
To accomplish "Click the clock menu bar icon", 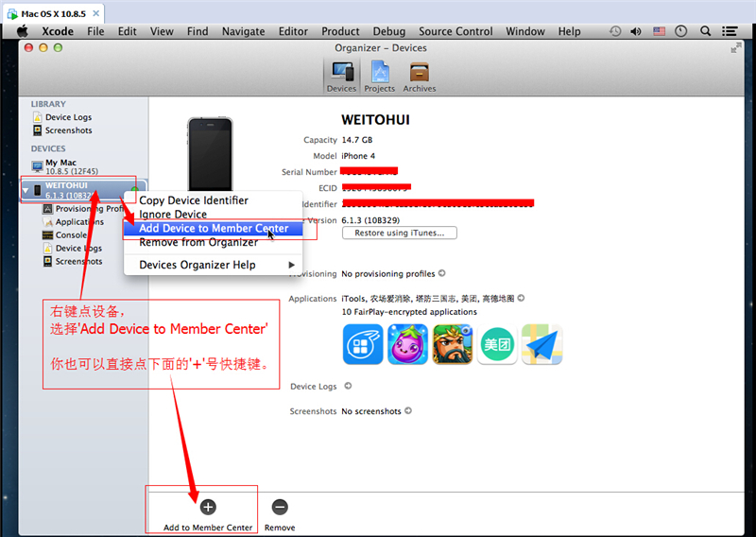I will click(680, 31).
